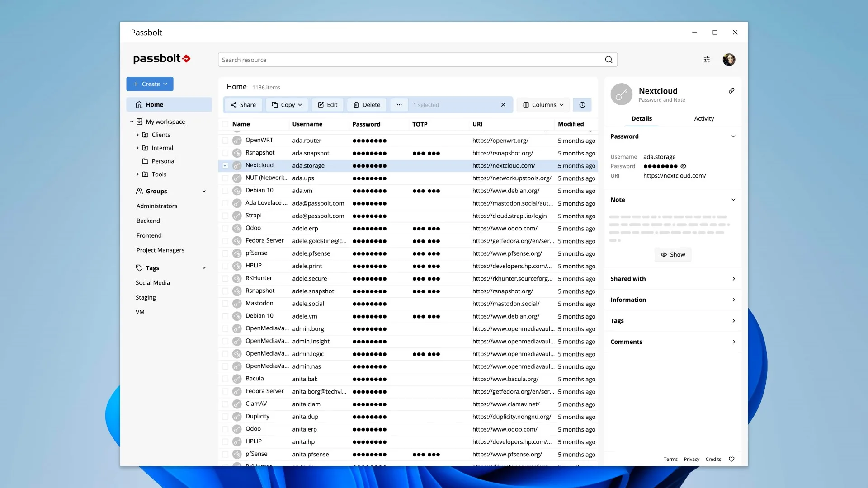Show the hidden note content

(x=673, y=255)
